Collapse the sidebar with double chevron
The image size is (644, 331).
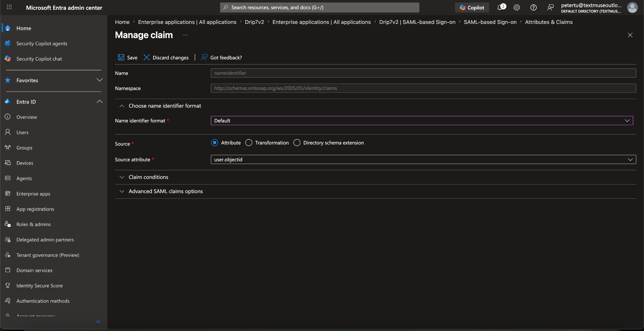click(x=98, y=322)
